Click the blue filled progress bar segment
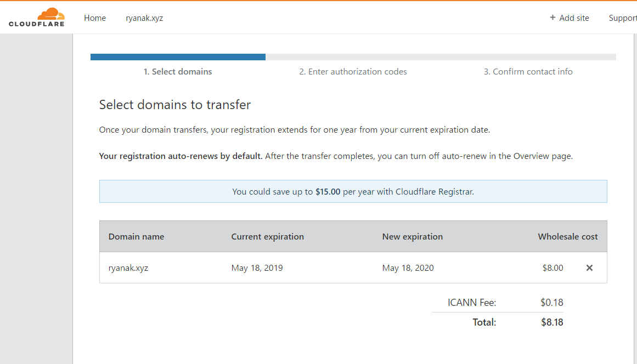637x364 pixels. tap(178, 57)
